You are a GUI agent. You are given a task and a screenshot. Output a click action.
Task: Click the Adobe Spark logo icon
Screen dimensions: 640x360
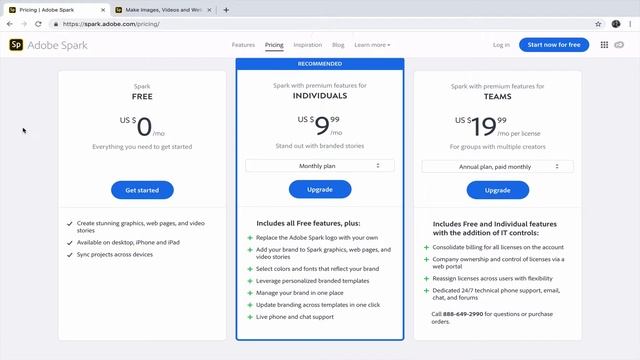16,45
